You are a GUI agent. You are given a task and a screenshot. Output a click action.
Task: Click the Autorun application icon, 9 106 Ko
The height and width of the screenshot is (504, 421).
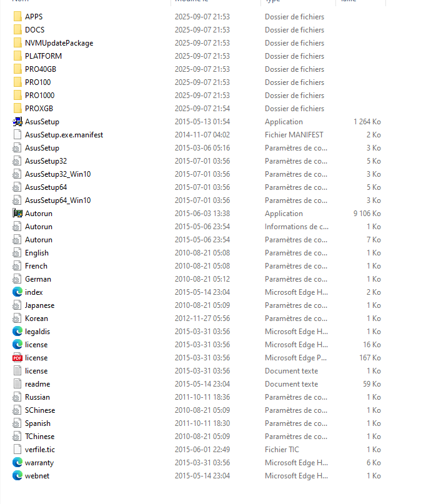(17, 214)
